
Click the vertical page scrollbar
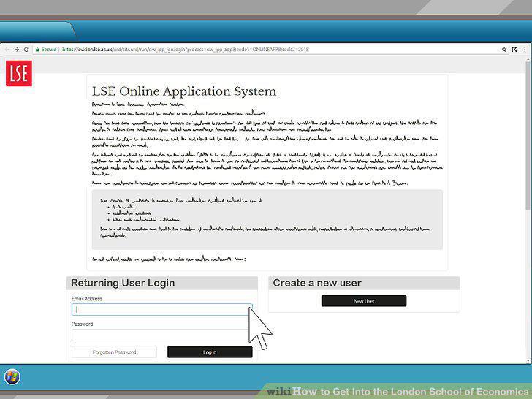point(528,136)
